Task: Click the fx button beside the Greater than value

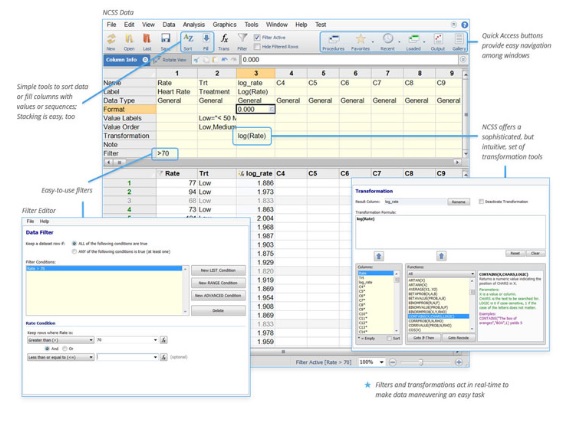Action: [164, 340]
